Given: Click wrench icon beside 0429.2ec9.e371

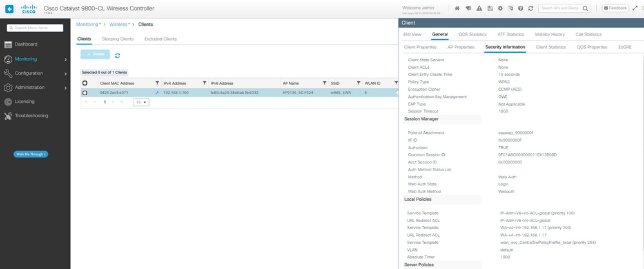Looking at the screenshot, I should (x=157, y=93).
